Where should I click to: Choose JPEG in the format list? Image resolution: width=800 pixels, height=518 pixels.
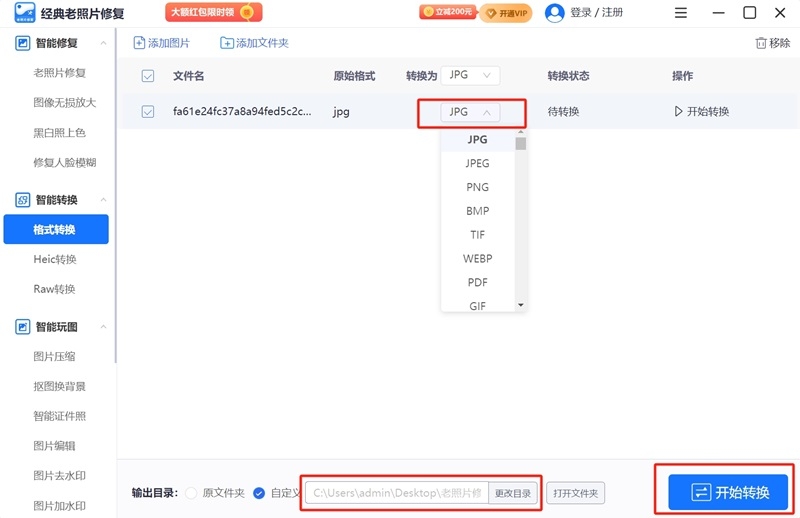tap(478, 163)
